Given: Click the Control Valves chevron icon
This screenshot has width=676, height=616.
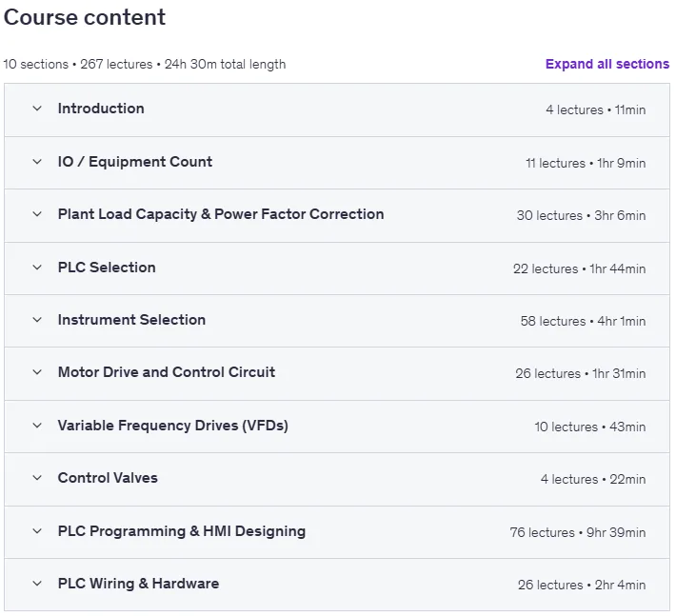Looking at the screenshot, I should click(37, 478).
